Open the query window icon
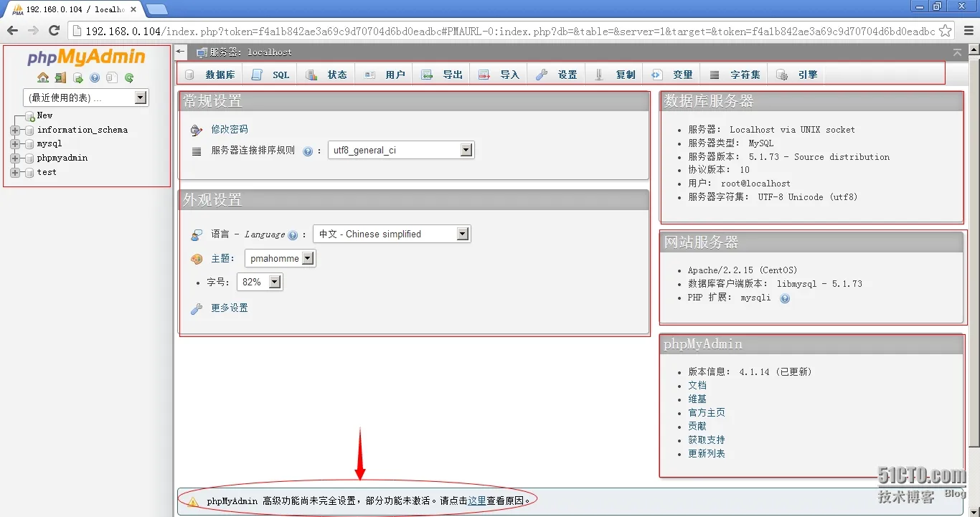The height and width of the screenshot is (517, 980). click(77, 77)
